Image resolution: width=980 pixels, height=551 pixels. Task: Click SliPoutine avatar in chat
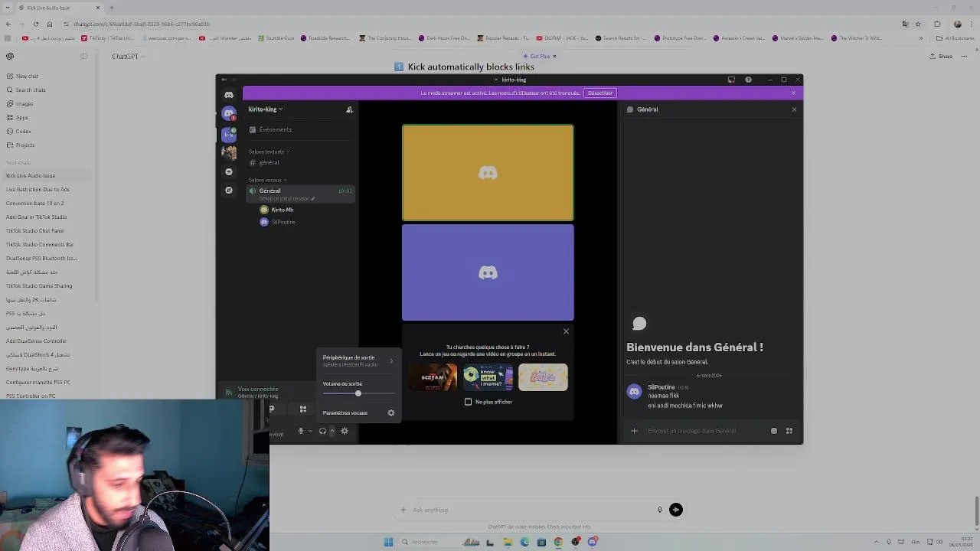[634, 392]
